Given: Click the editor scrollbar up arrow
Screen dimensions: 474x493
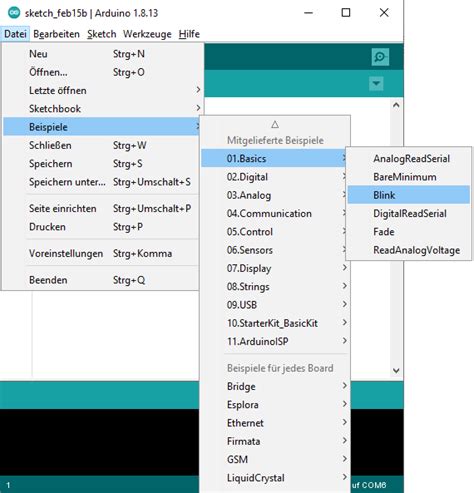Looking at the screenshot, I should coord(396,105).
